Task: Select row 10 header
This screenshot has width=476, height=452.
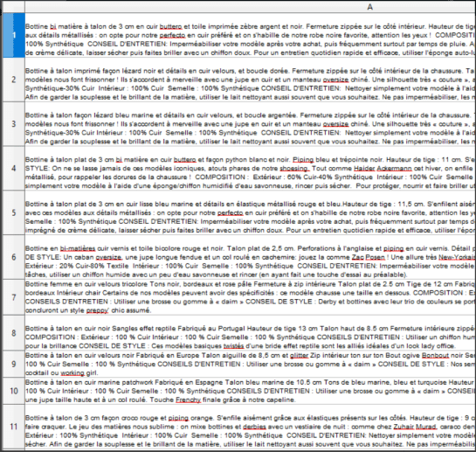Action: (x=14, y=391)
